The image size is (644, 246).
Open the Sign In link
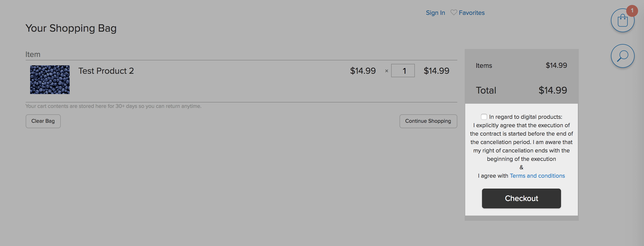(435, 13)
